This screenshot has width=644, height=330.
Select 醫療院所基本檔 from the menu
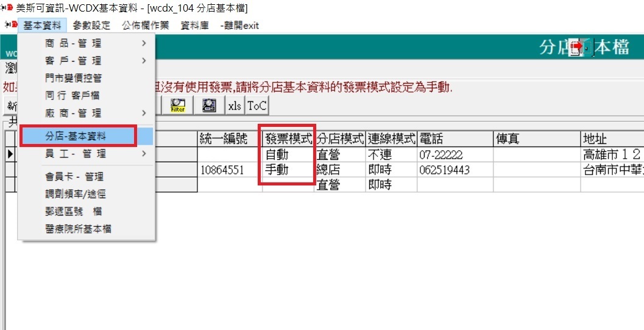coord(87,229)
